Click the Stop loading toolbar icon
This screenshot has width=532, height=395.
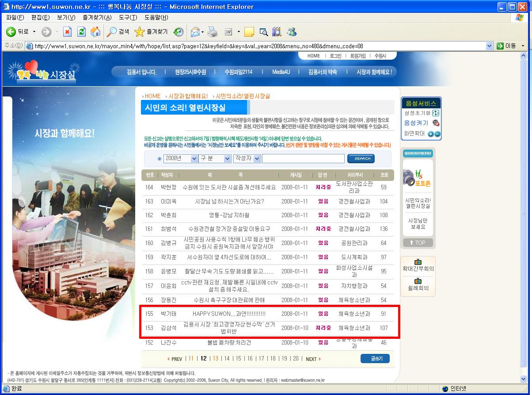[x=67, y=32]
